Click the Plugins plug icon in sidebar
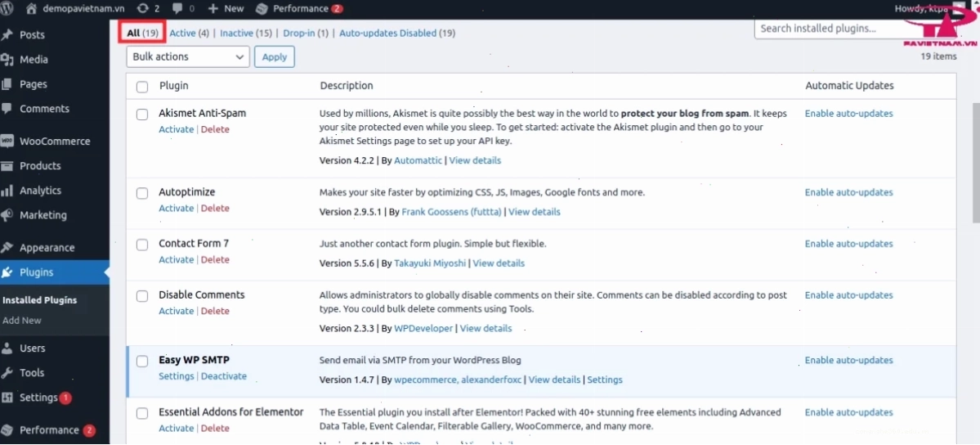This screenshot has height=445, width=980. click(7, 272)
